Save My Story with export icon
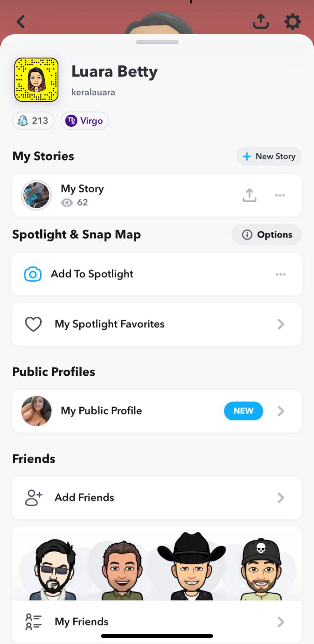 [x=249, y=195]
